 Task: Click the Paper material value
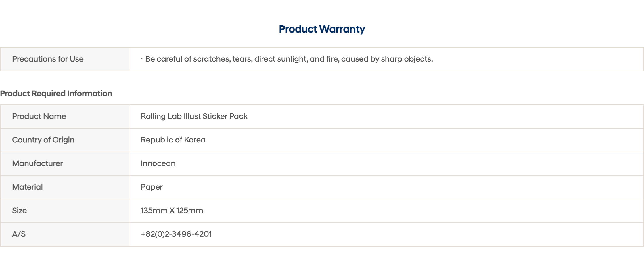point(152,187)
